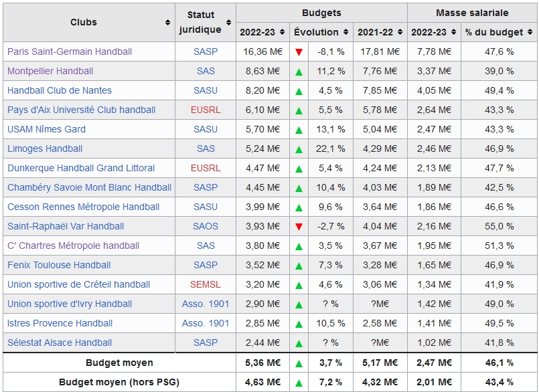Click green up arrow in Montpellier row

coord(299,72)
